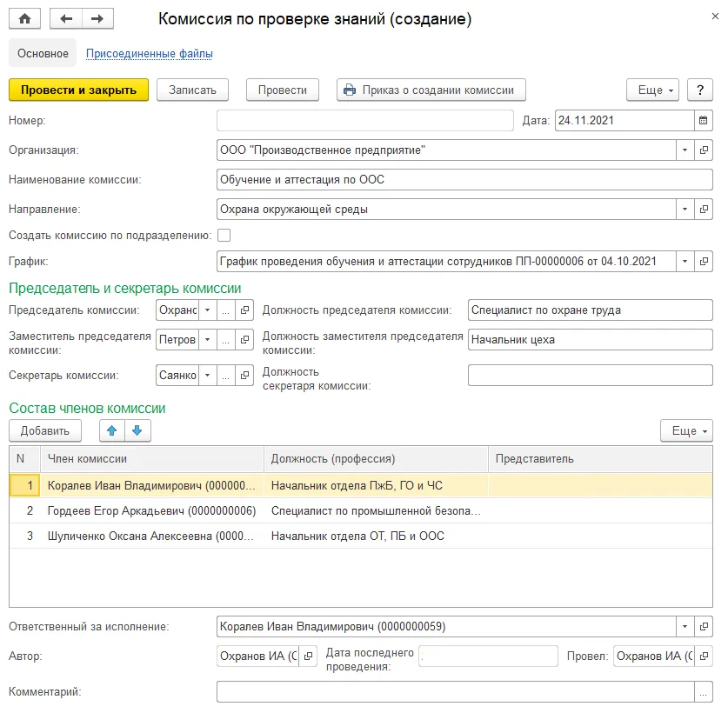Move selected commission member up
This screenshot has height=713, width=728.
112,430
